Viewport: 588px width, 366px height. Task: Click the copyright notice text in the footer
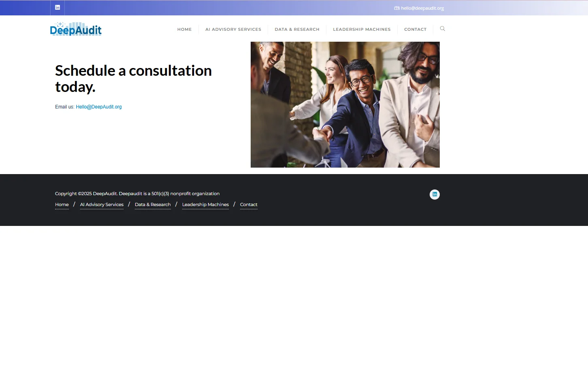pyautogui.click(x=137, y=194)
